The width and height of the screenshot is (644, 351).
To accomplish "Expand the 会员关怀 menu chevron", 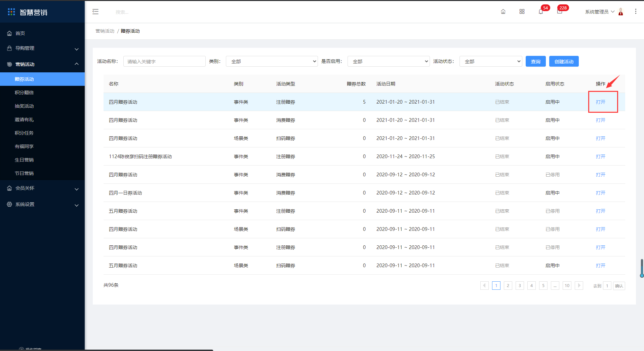I will coord(77,189).
